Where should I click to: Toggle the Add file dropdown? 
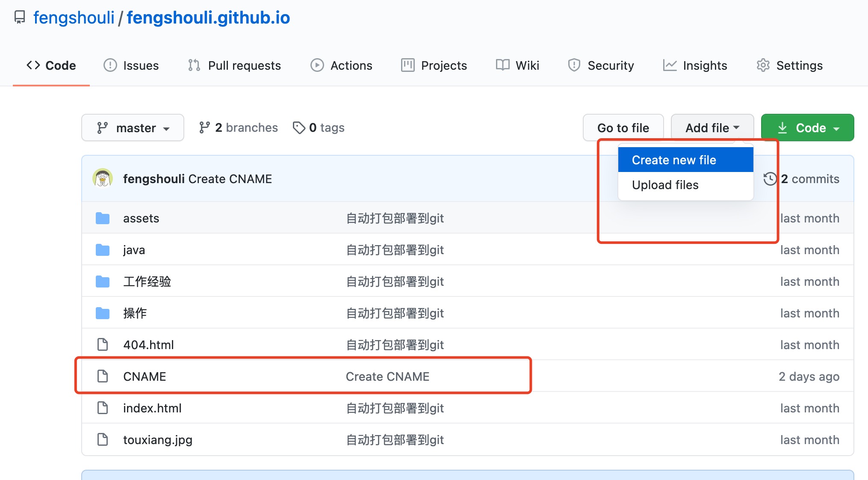(712, 127)
